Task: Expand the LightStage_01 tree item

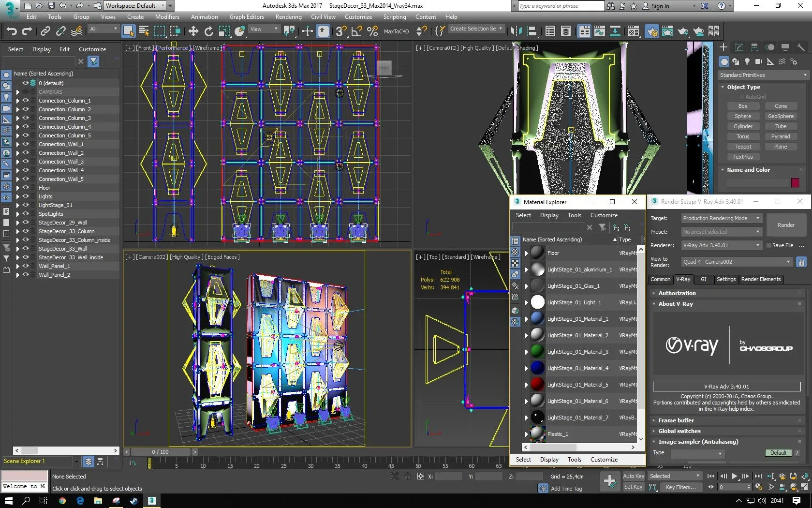Action: 18,205
